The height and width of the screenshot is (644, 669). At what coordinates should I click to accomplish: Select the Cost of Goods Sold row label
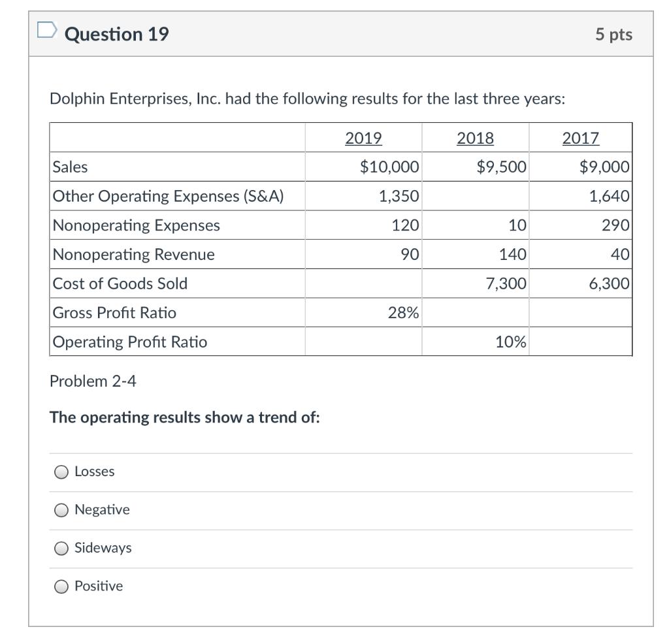click(108, 283)
